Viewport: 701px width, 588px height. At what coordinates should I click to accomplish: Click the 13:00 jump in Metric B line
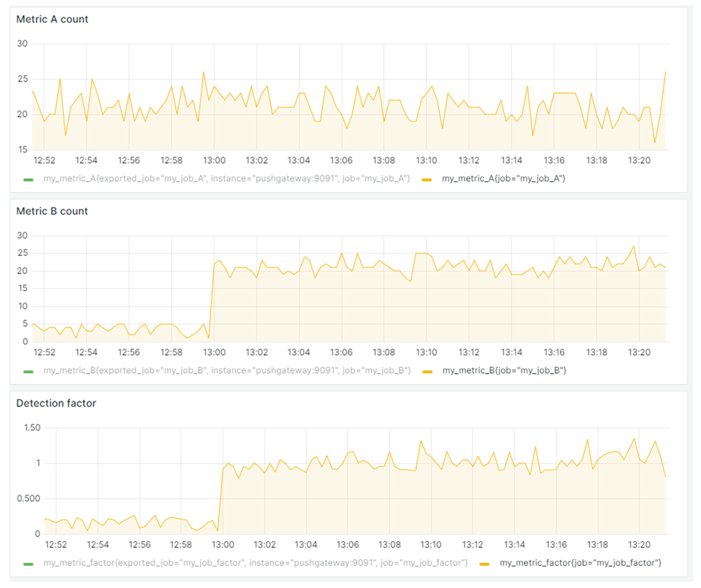[x=212, y=301]
